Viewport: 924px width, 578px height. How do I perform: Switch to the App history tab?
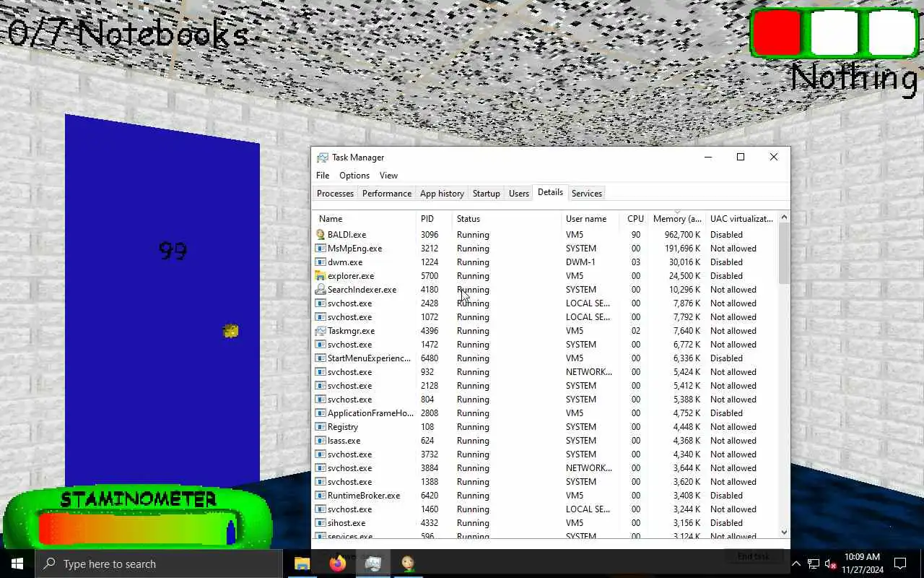pyautogui.click(x=442, y=194)
